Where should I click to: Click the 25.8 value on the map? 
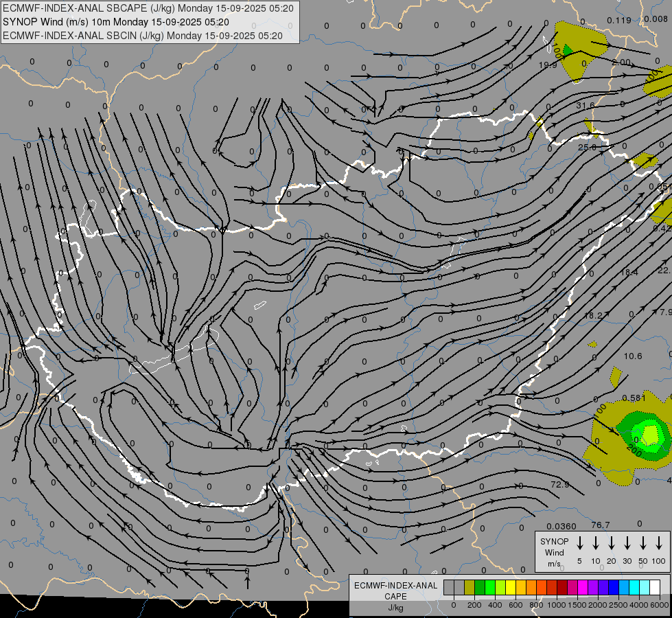click(587, 147)
